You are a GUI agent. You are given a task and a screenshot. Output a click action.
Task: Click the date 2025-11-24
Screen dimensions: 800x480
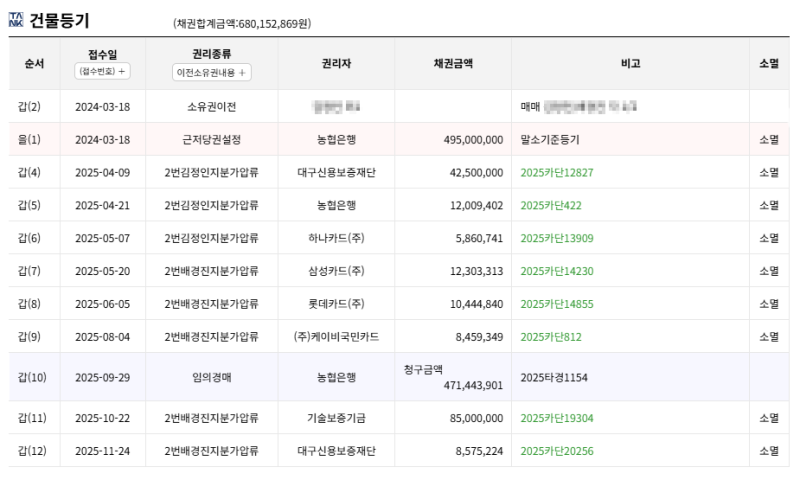(x=103, y=451)
